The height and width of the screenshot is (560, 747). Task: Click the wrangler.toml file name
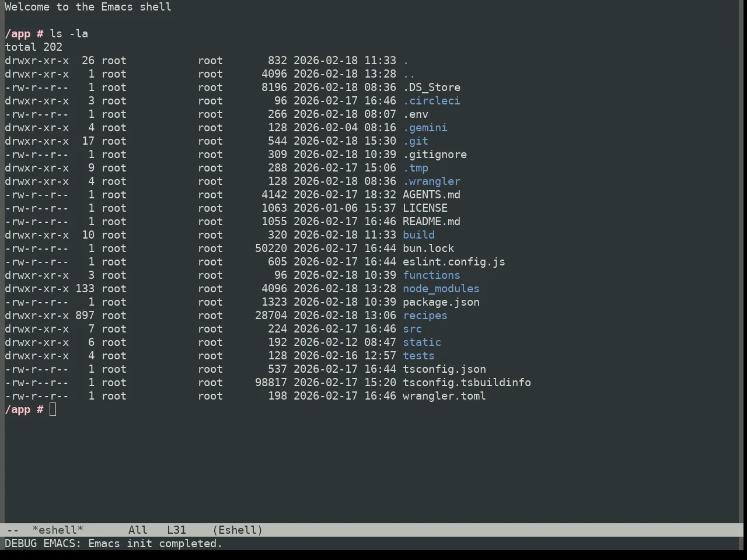(x=444, y=396)
